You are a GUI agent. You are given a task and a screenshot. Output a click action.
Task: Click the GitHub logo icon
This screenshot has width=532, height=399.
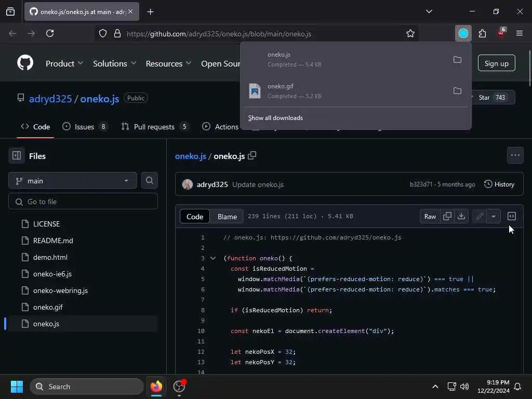coord(25,63)
